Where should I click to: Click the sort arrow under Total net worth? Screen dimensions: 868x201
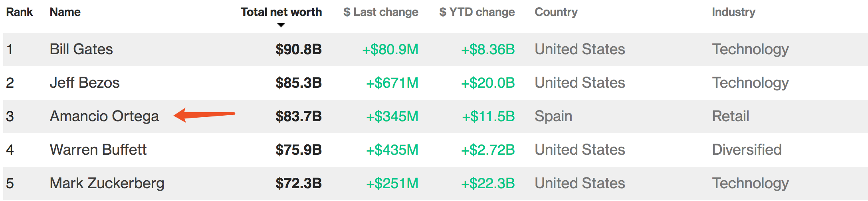click(281, 25)
